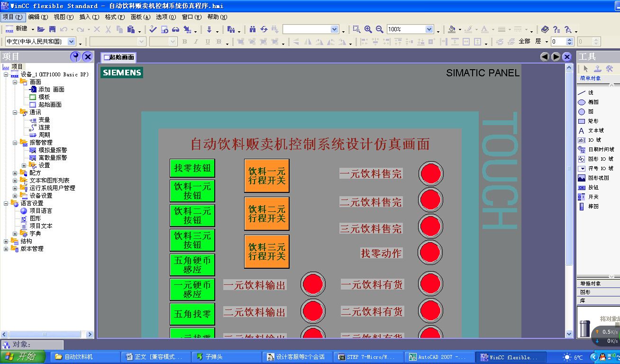Click the zoom out magnifier

(379, 29)
